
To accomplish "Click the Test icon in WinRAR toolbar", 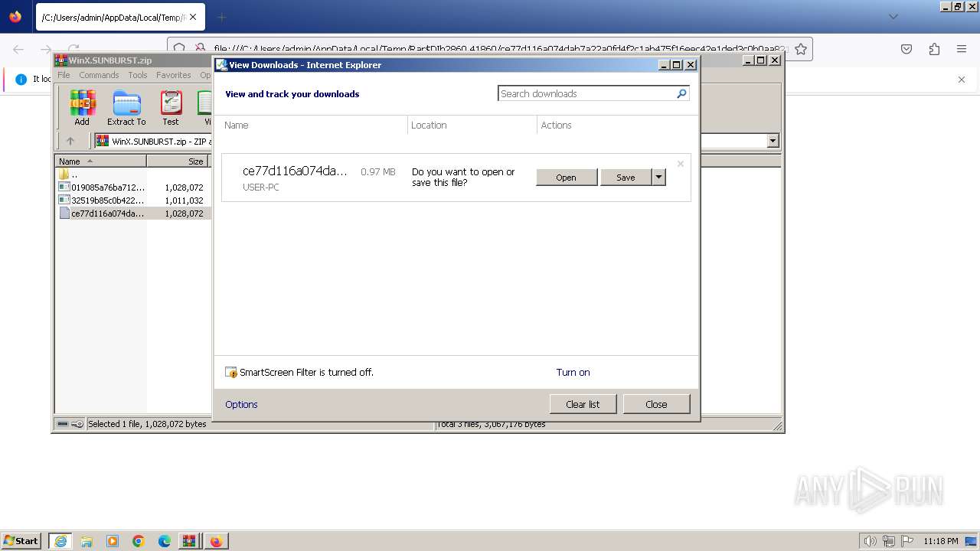I will pos(171,107).
